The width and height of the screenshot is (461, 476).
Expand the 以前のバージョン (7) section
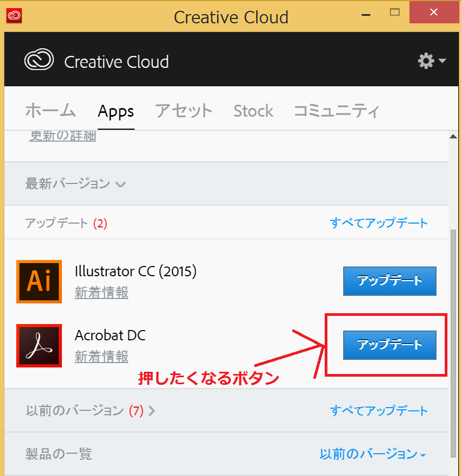90,410
